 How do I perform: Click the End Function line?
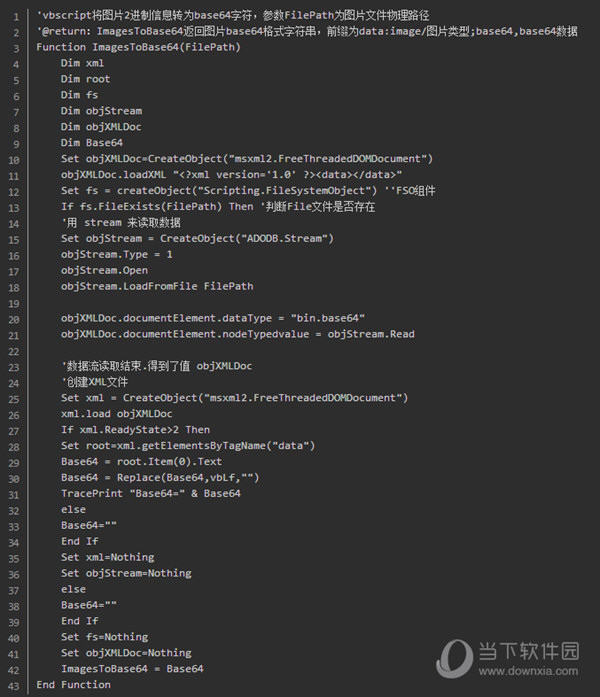coord(73,685)
